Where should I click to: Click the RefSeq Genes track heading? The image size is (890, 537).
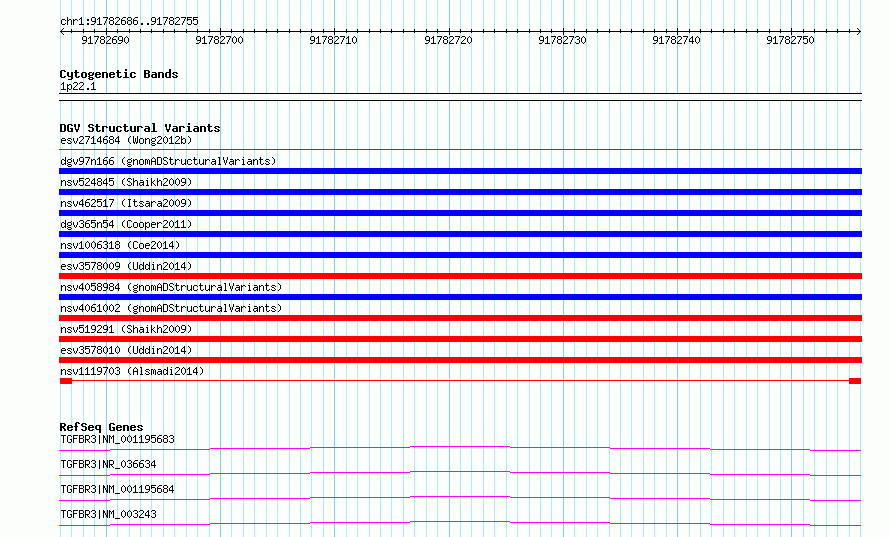point(101,427)
